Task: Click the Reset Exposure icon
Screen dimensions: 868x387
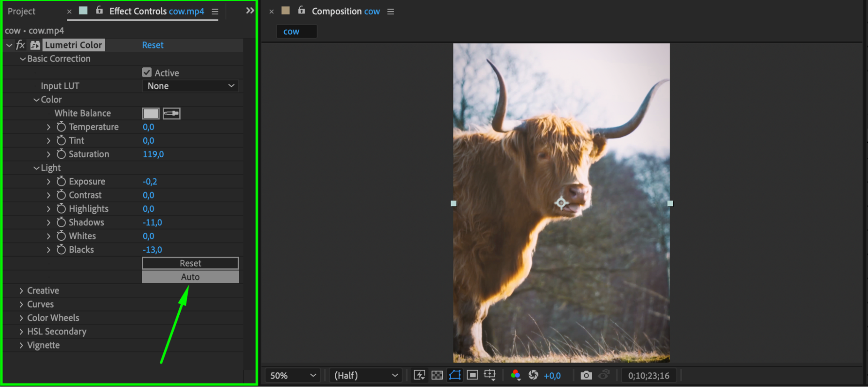Action: pos(533,375)
